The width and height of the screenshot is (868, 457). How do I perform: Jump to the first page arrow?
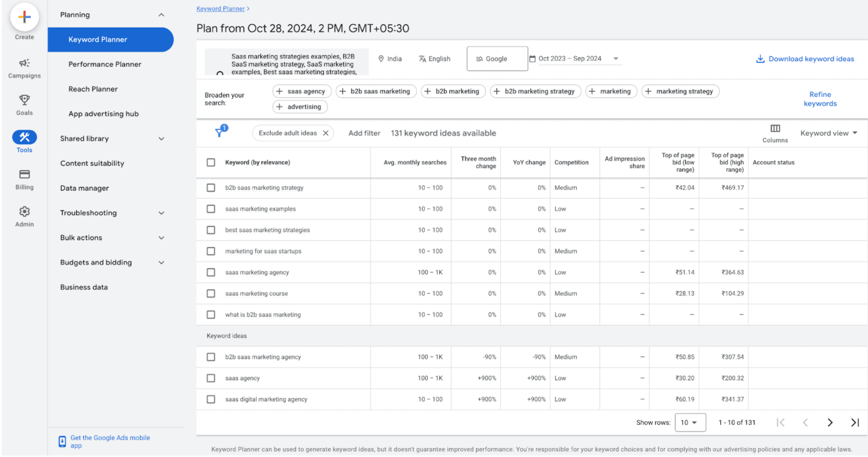pos(780,422)
